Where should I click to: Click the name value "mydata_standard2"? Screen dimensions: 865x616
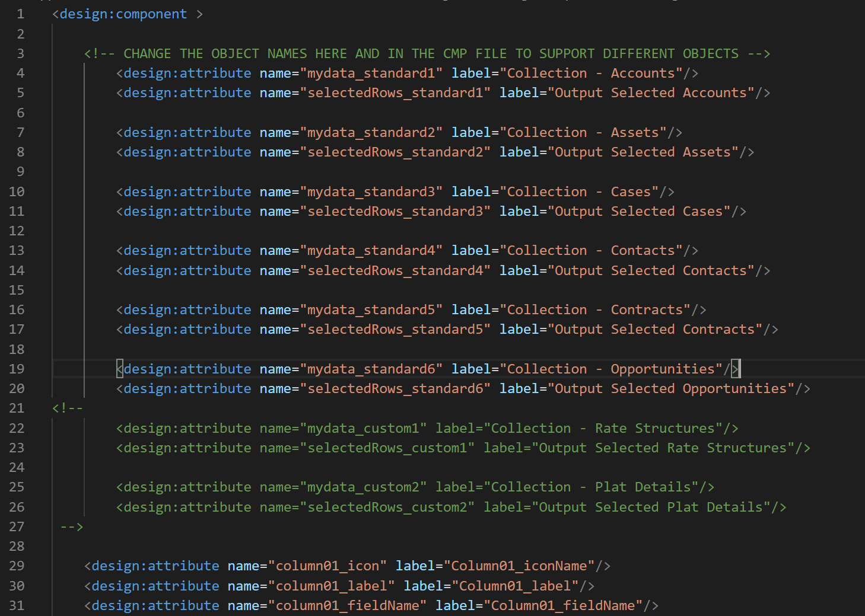point(371,133)
